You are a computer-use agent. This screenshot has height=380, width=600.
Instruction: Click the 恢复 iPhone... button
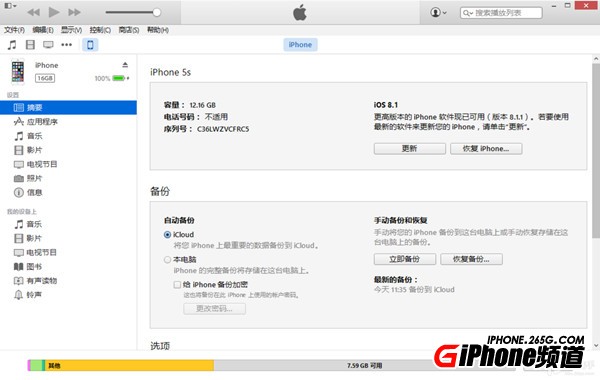click(x=486, y=148)
